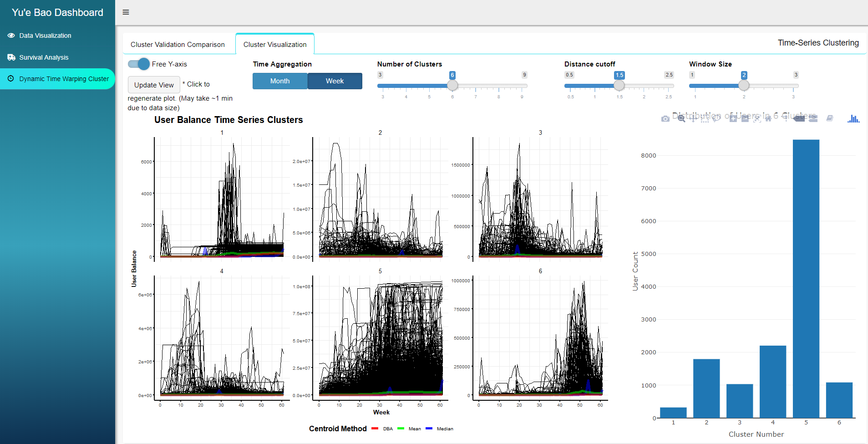This screenshot has width=868, height=444.
Task: Click the 'Cluster Number' axis label
Action: pos(756,434)
